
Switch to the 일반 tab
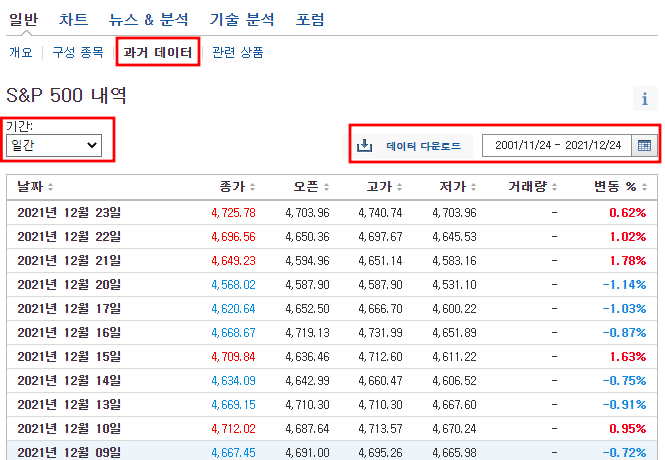24,20
